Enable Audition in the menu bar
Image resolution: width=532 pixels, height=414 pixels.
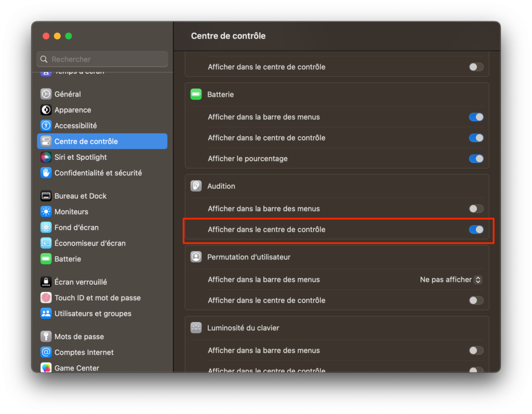(x=476, y=209)
